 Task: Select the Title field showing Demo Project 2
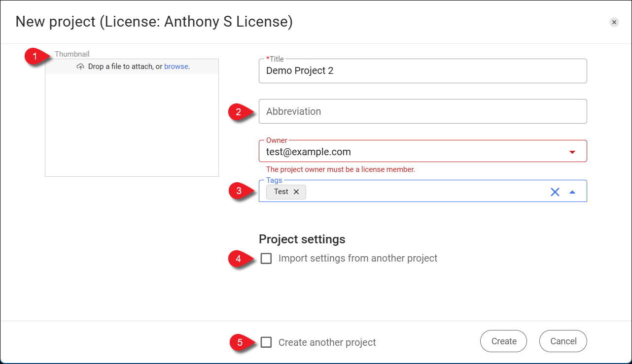[422, 70]
